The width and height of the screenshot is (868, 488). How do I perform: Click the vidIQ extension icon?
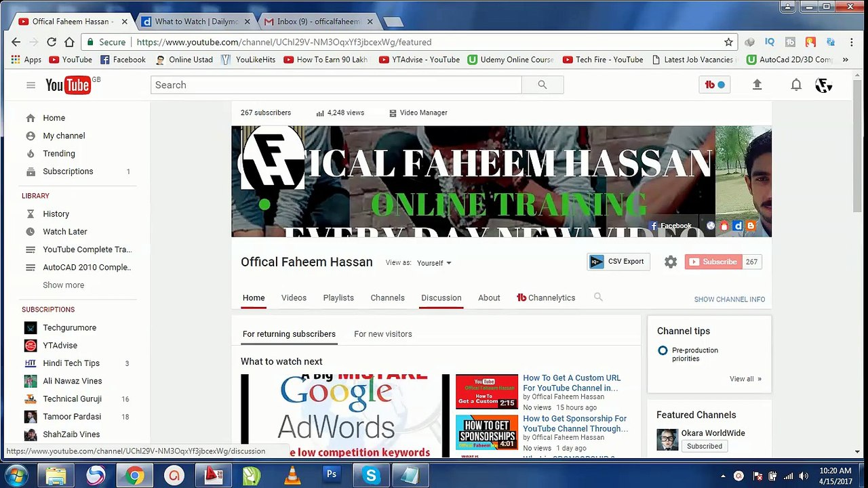pyautogui.click(x=770, y=42)
